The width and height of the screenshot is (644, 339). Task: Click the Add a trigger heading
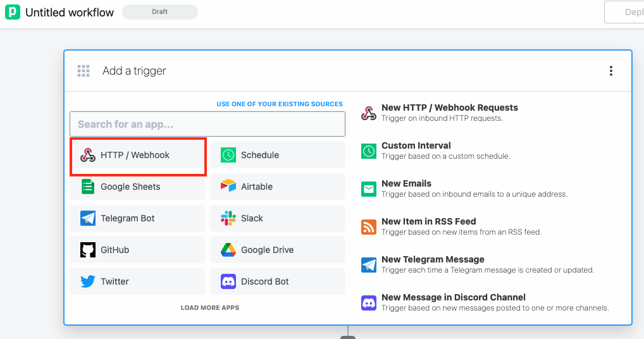(x=134, y=71)
